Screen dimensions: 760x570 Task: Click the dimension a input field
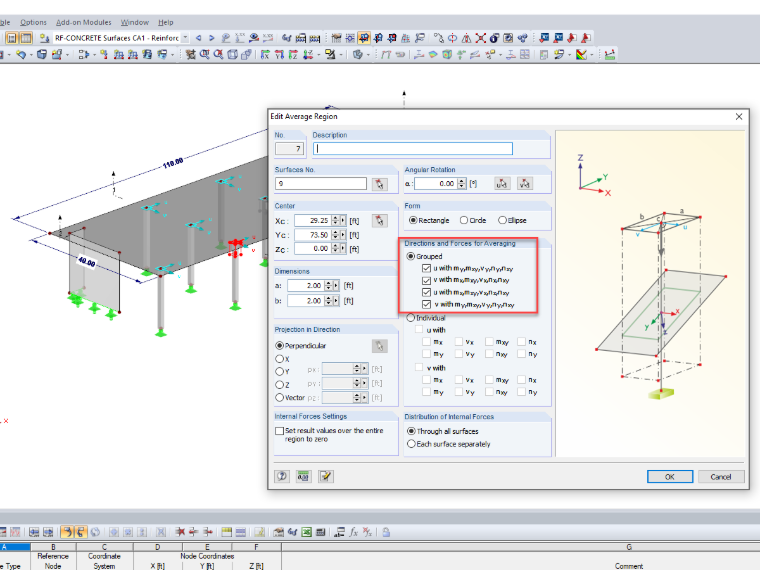click(x=305, y=286)
